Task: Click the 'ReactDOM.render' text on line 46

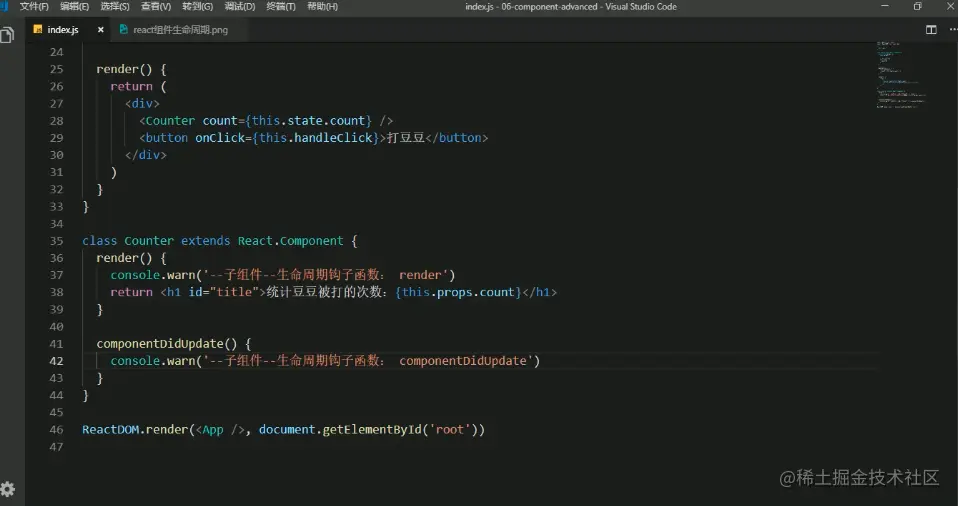Action: [x=135, y=430]
